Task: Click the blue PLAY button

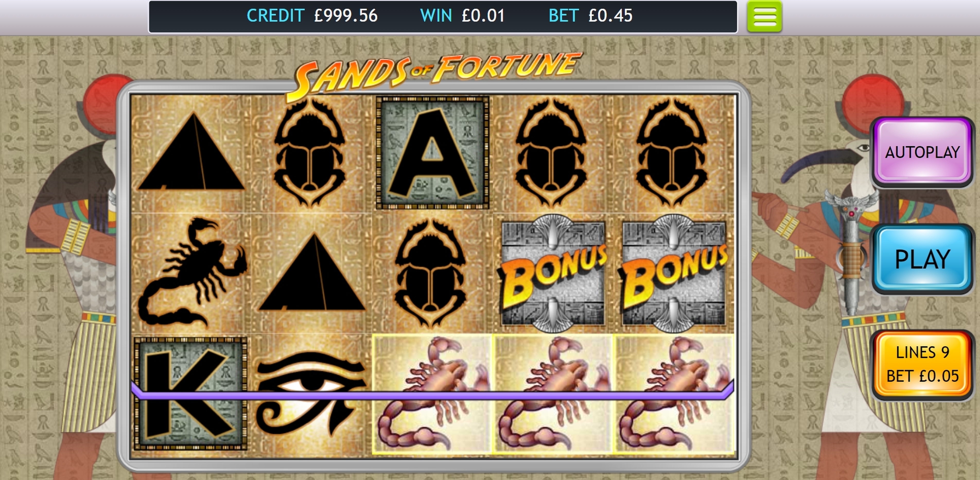Action: 923,259
